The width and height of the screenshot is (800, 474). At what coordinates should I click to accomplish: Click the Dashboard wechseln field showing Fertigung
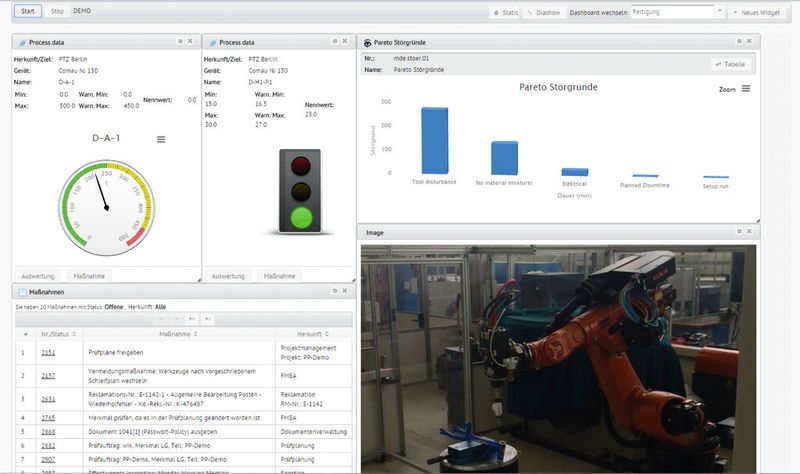click(672, 12)
